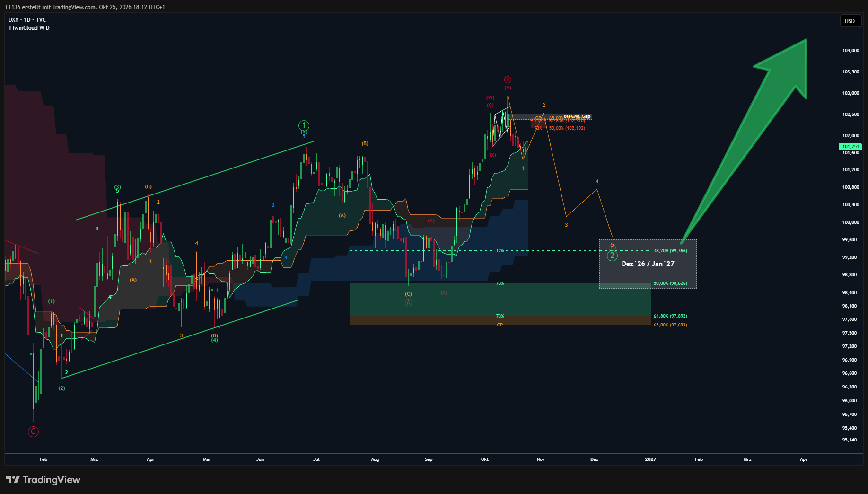Click the 12% label on dashed line
Image resolution: width=868 pixels, height=494 pixels.
click(x=500, y=251)
